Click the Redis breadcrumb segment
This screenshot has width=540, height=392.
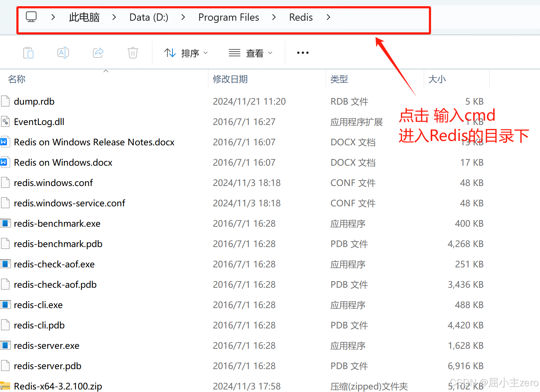pos(301,17)
